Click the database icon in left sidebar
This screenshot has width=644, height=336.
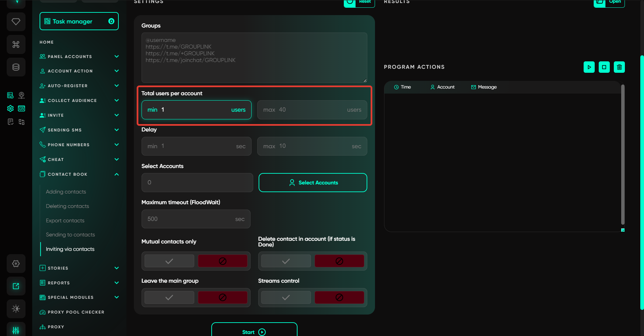coord(16,67)
